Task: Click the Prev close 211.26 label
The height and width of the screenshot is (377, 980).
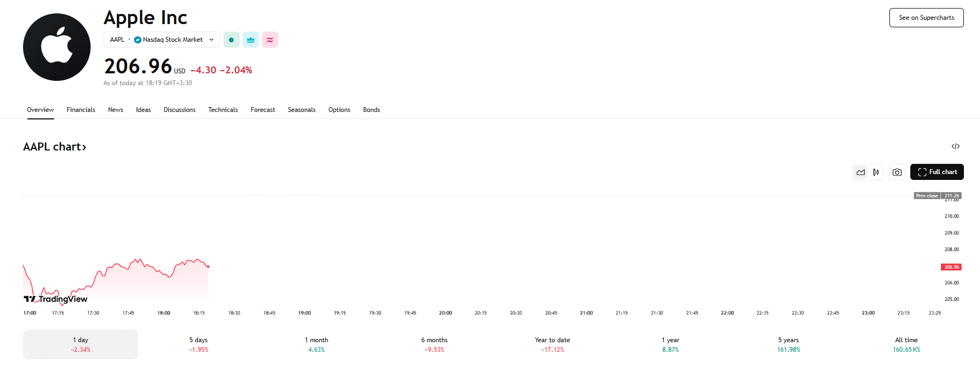Action: pyautogui.click(x=938, y=195)
